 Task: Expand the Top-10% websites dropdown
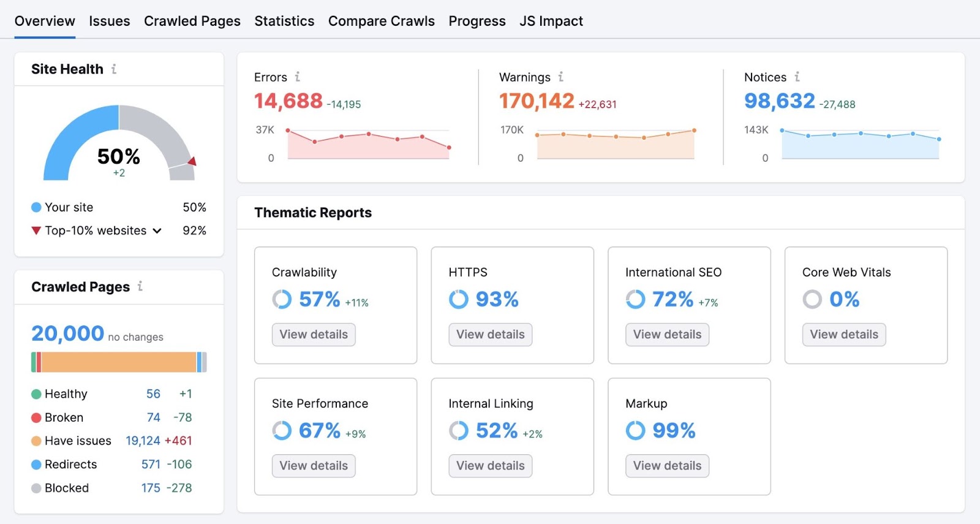tap(157, 231)
